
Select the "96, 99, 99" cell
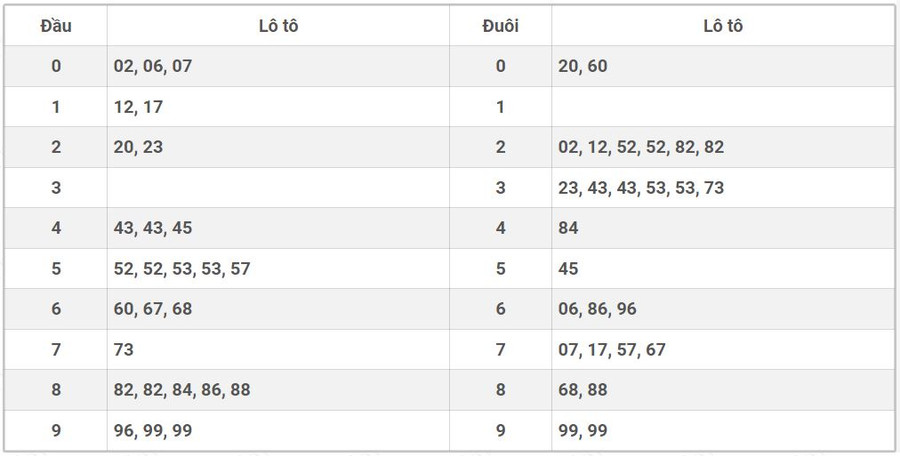(152, 431)
